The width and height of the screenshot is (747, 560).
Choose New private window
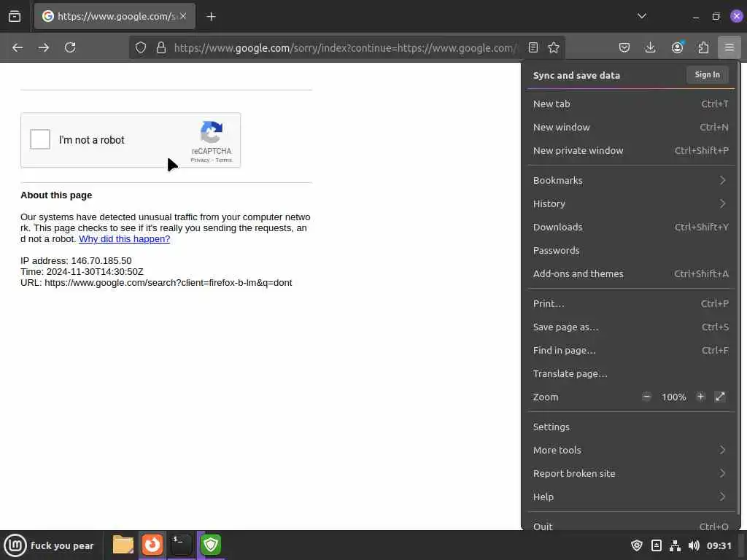click(631, 150)
